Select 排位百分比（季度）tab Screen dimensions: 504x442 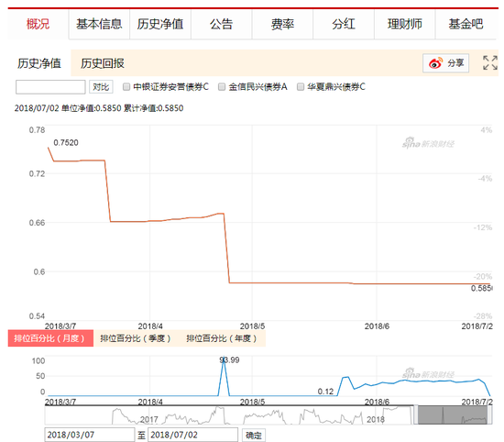135,338
